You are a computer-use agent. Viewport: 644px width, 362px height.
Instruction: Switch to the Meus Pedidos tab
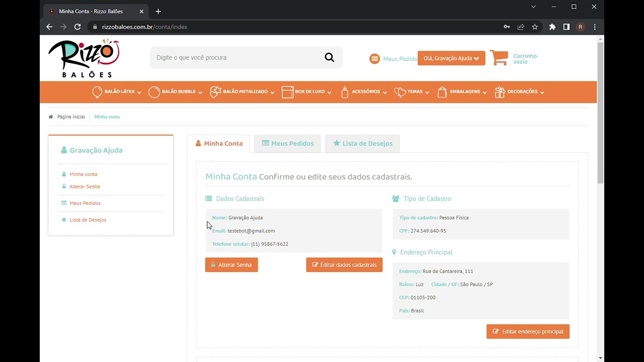tap(288, 143)
